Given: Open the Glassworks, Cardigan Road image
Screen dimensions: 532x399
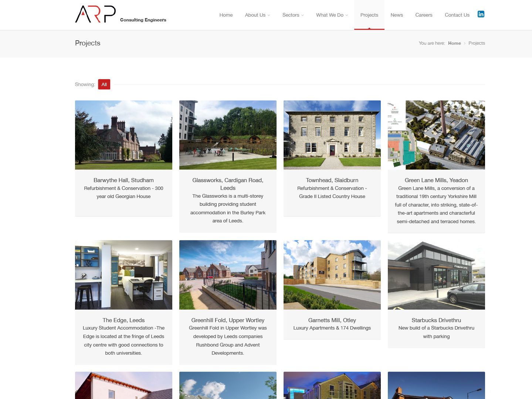Looking at the screenshot, I should click(x=228, y=135).
